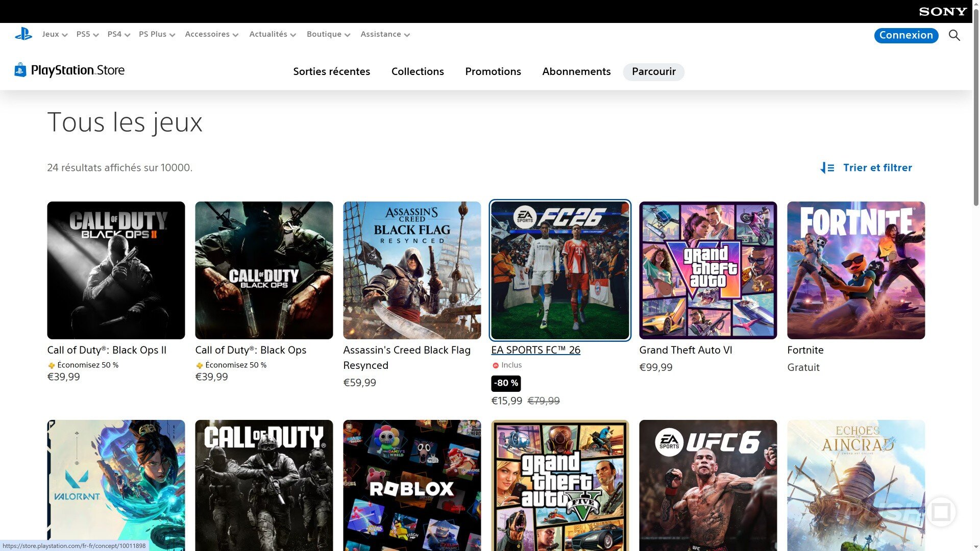980x551 pixels.
Task: Expand the Boutique dropdown menu
Action: (328, 34)
